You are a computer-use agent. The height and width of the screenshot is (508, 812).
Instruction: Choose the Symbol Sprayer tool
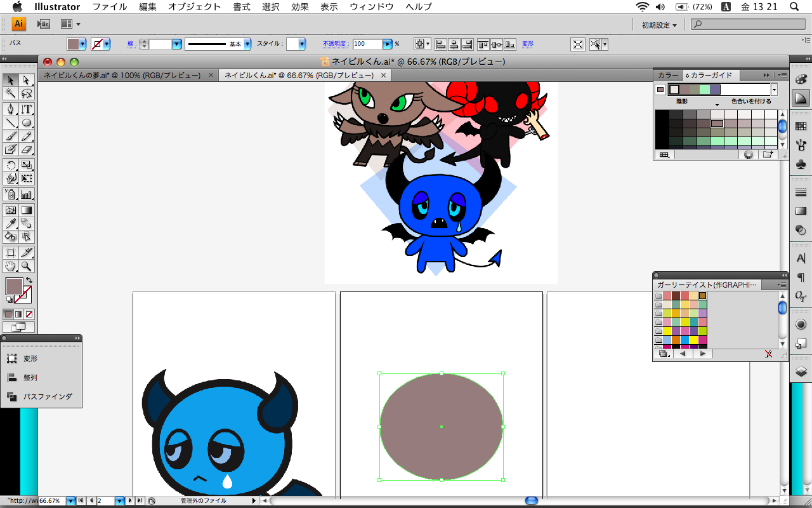(11, 194)
